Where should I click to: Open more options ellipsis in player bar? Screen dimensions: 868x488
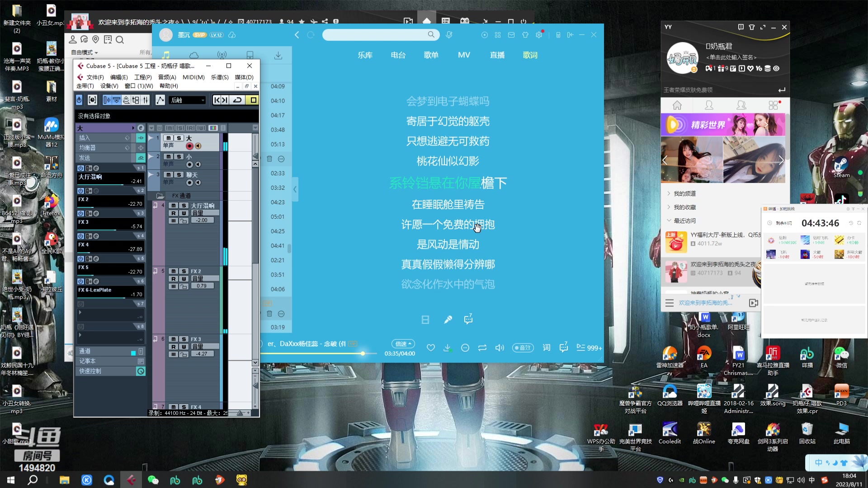click(465, 347)
